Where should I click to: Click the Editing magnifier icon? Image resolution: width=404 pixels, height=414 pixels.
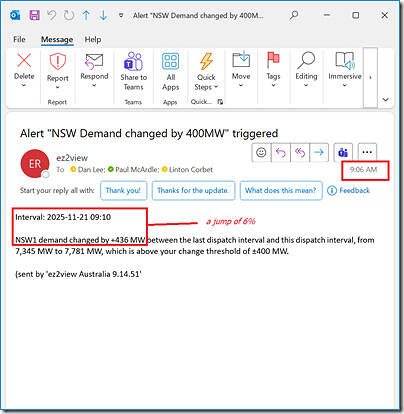click(x=306, y=60)
